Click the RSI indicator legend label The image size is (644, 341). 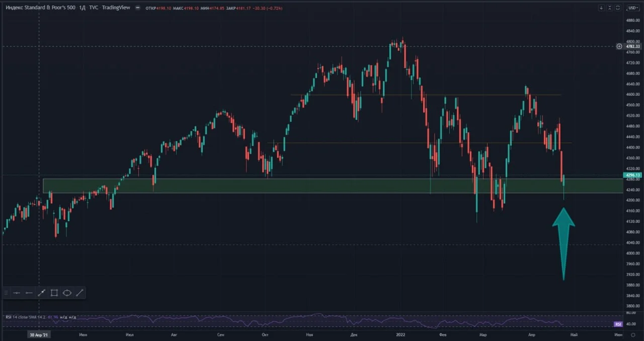coord(25,317)
